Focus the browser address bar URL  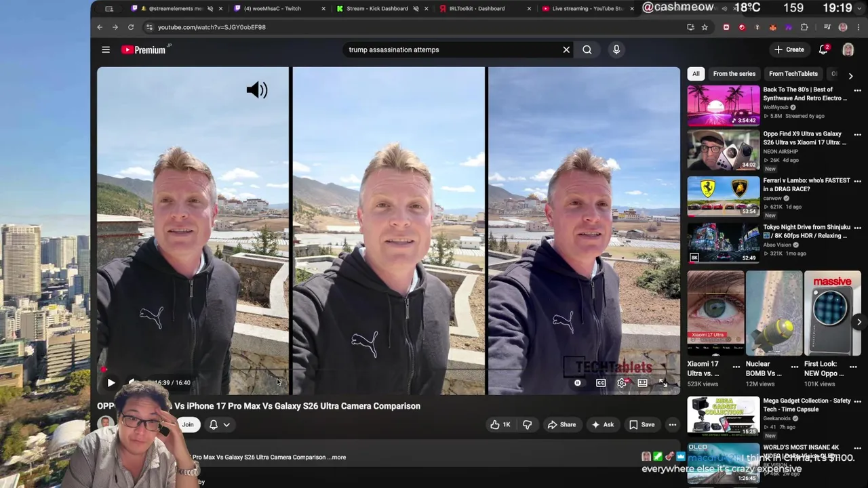(x=212, y=27)
